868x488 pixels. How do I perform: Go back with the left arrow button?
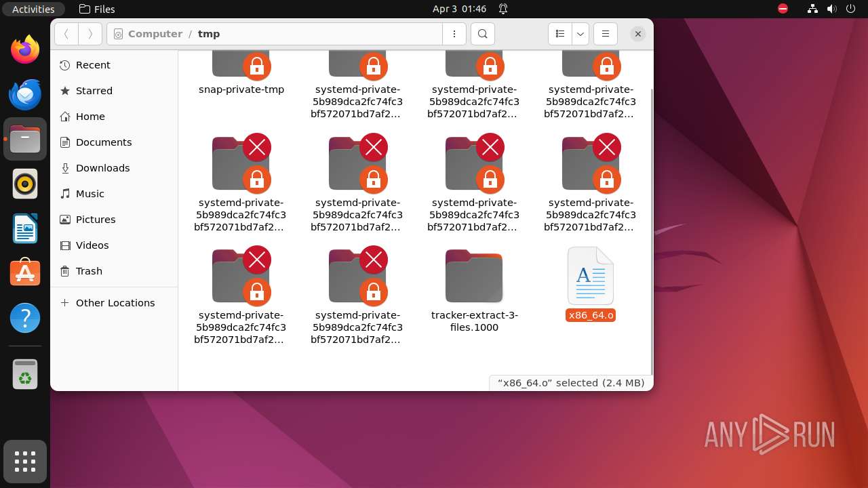66,34
